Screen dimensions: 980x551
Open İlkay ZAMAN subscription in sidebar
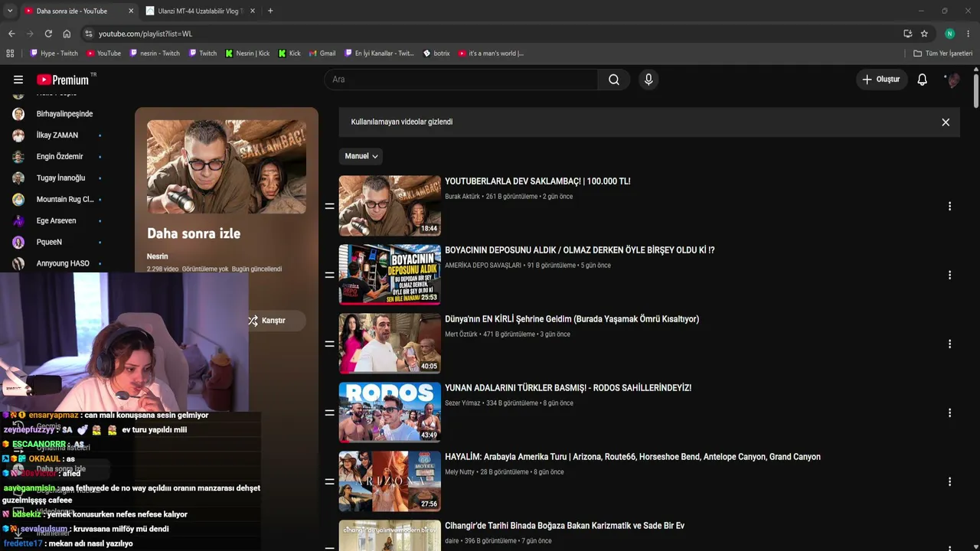(58, 135)
